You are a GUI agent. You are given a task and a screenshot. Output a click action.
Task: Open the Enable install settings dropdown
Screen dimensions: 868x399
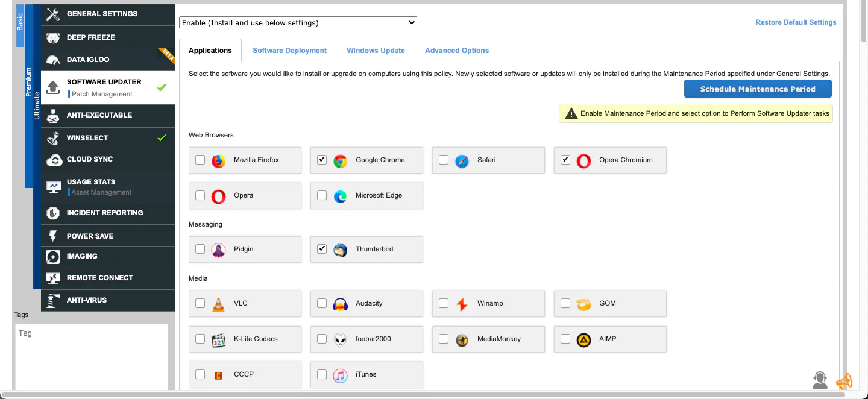click(298, 23)
